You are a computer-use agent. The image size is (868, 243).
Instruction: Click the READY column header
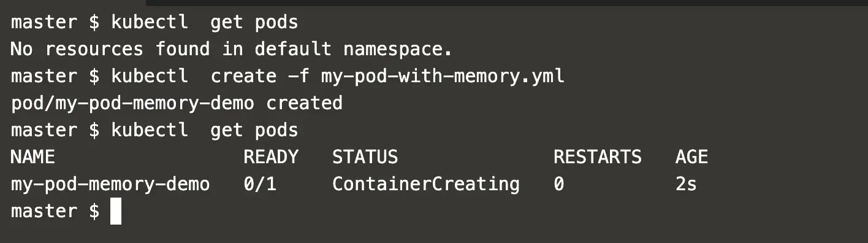[x=271, y=157]
